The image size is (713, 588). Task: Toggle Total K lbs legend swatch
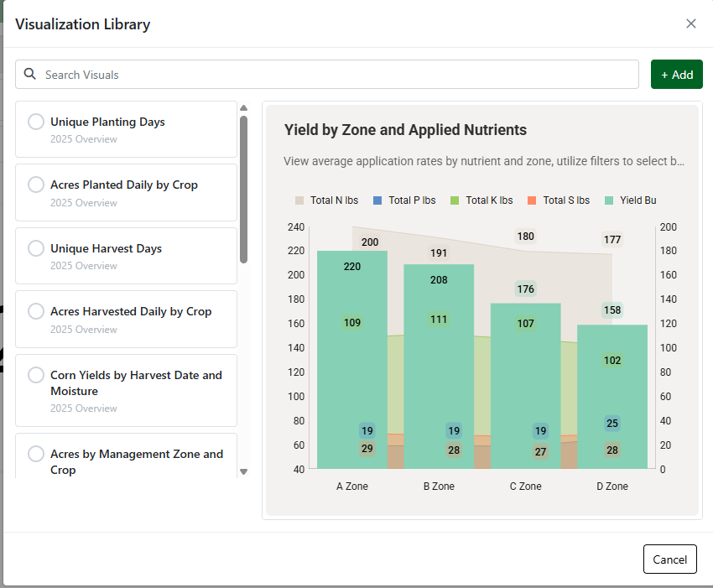click(x=455, y=200)
